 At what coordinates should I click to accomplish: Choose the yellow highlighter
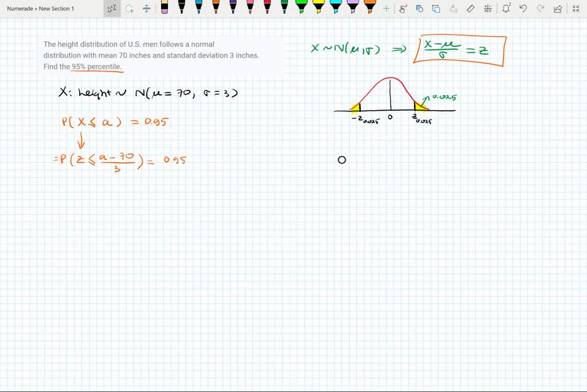click(x=319, y=7)
